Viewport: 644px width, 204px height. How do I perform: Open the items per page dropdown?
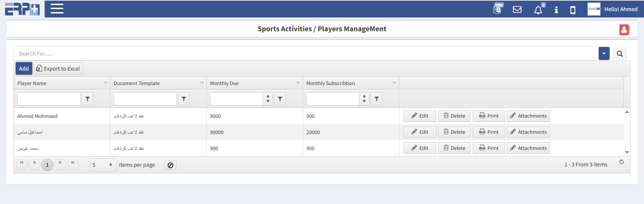click(x=103, y=165)
